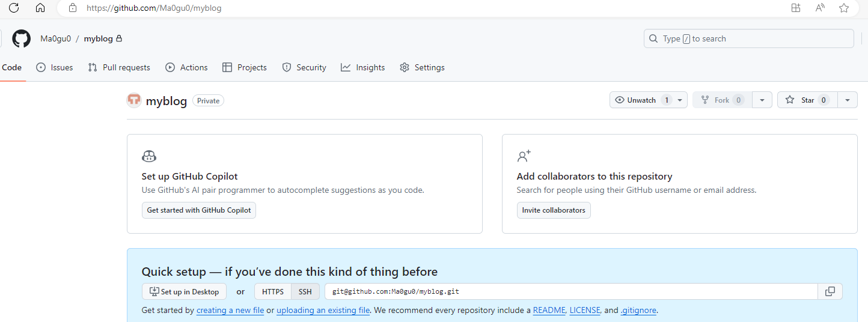Screen dimensions: 868x322
Task: Open the Ma0gu0 owner link
Action: coord(56,38)
